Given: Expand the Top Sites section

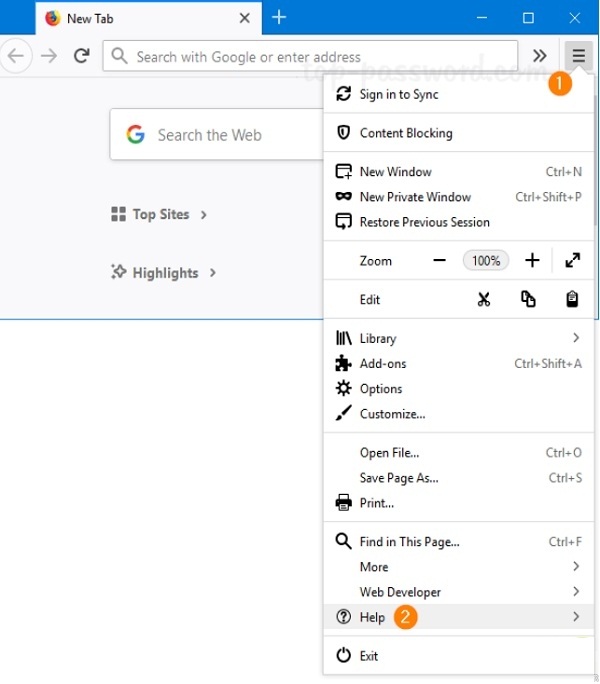Looking at the screenshot, I should [160, 214].
